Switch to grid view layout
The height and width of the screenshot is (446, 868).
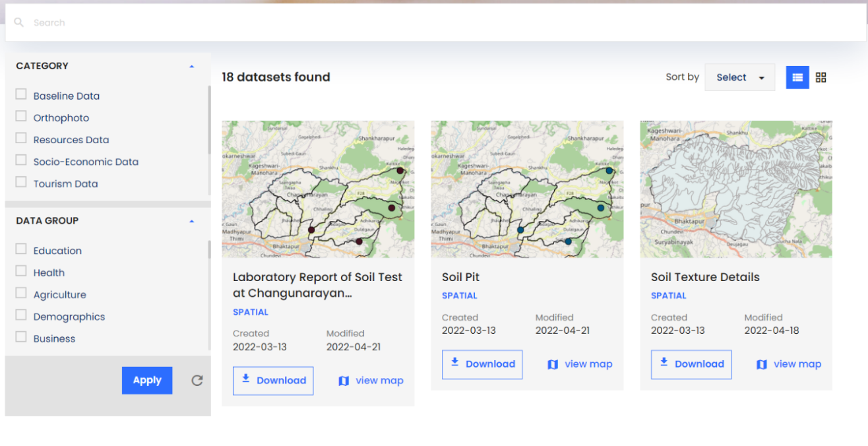click(821, 77)
